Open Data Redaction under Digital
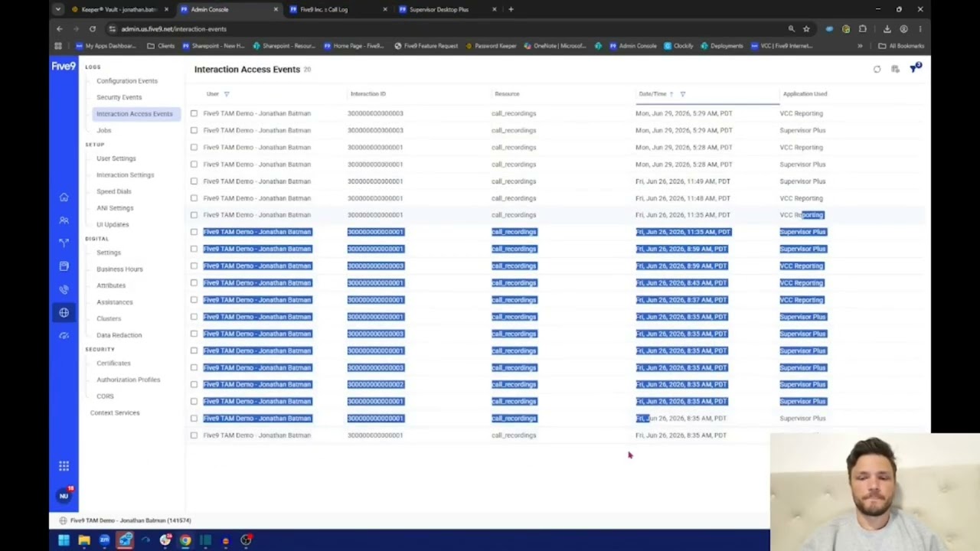The height and width of the screenshot is (551, 980). pyautogui.click(x=119, y=335)
